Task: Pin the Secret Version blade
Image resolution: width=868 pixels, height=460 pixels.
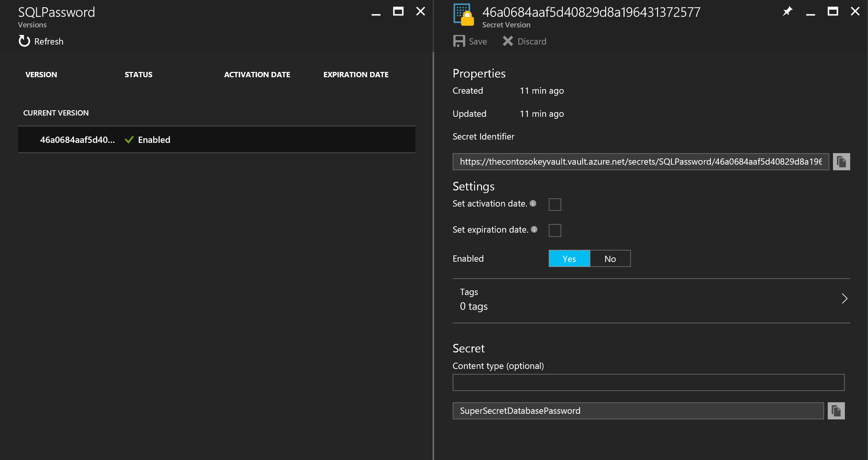Action: [787, 12]
